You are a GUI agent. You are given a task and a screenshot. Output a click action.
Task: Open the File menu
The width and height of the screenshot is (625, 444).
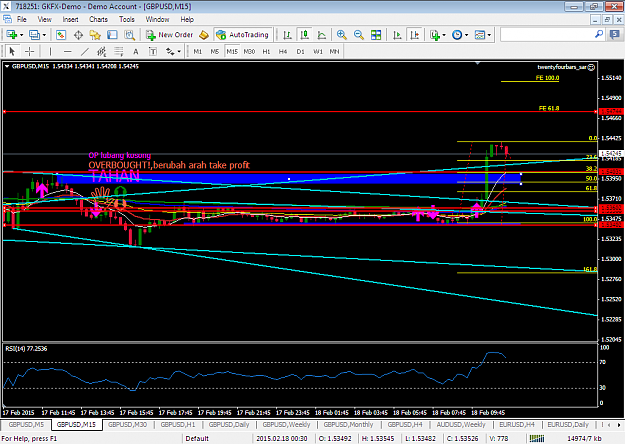(x=22, y=19)
